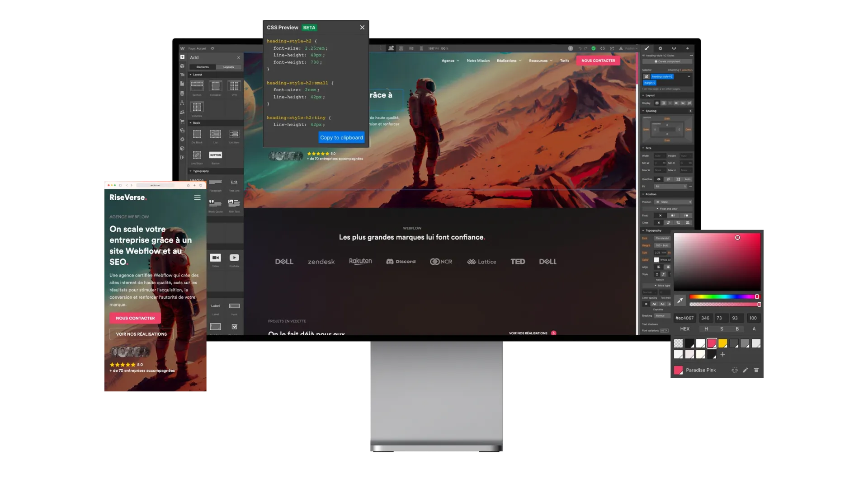Add a Div Block element
Image resolution: width=868 pixels, height=488 pixels.
[x=197, y=134]
